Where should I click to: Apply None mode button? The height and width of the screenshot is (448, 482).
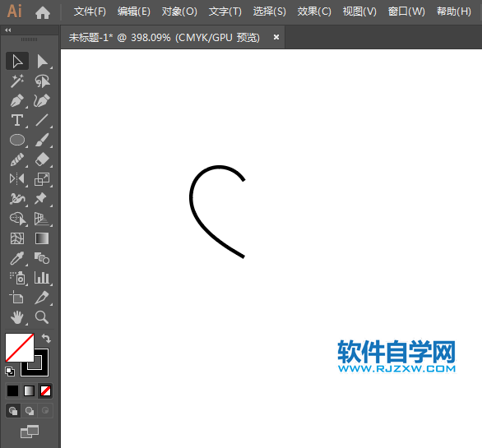[45, 390]
